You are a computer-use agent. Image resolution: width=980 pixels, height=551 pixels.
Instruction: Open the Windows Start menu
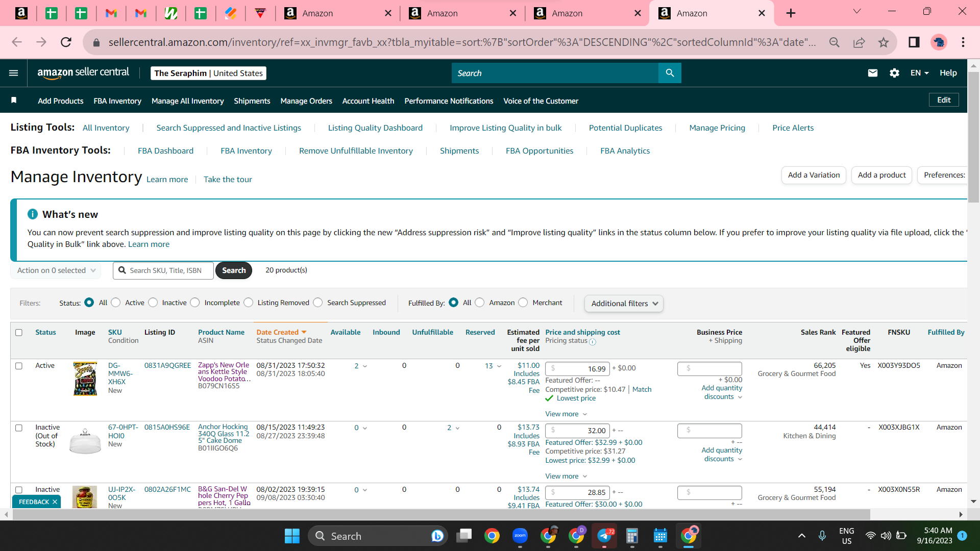coord(292,536)
